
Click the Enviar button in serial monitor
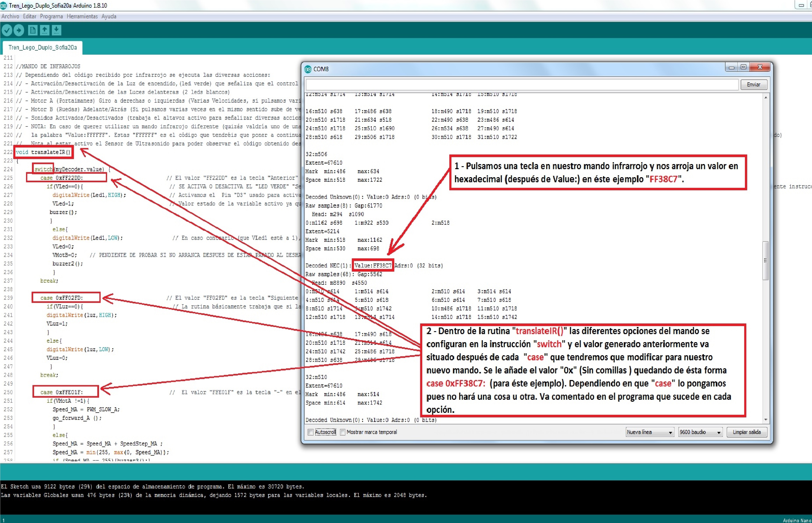753,84
